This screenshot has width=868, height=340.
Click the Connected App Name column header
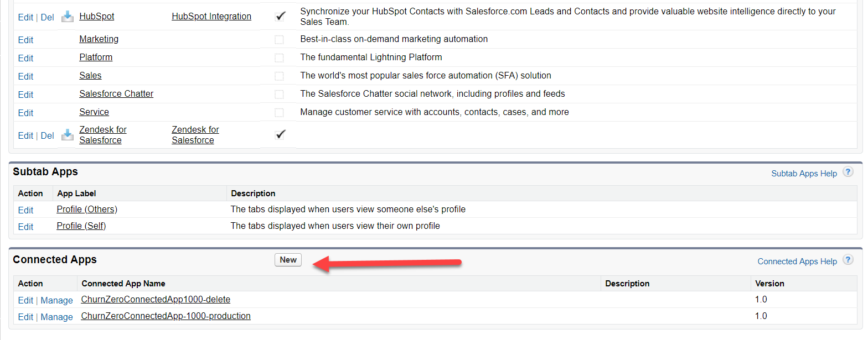coord(123,283)
